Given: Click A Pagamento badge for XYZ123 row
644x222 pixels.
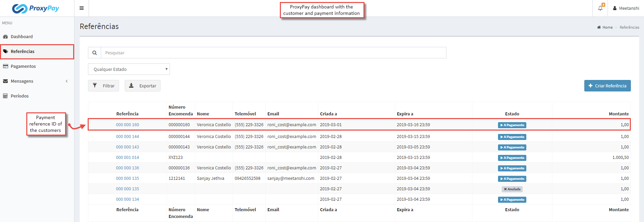Looking at the screenshot, I should [x=512, y=158].
